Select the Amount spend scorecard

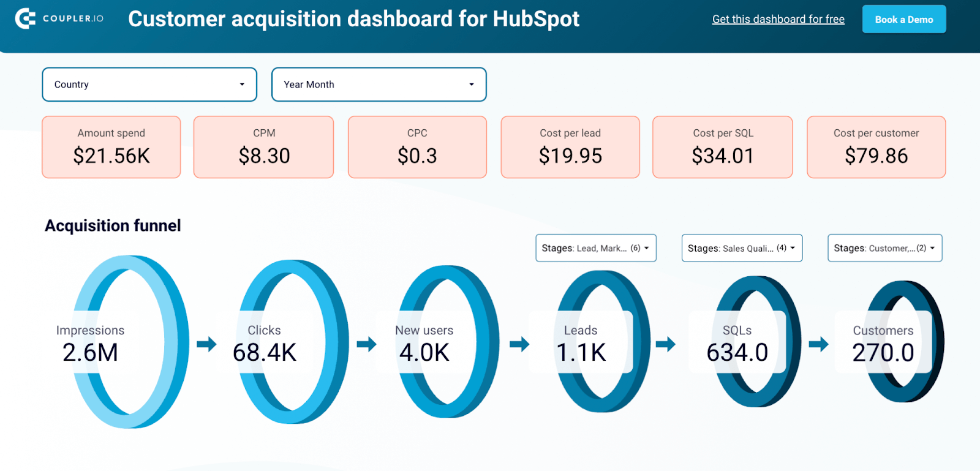click(x=111, y=147)
